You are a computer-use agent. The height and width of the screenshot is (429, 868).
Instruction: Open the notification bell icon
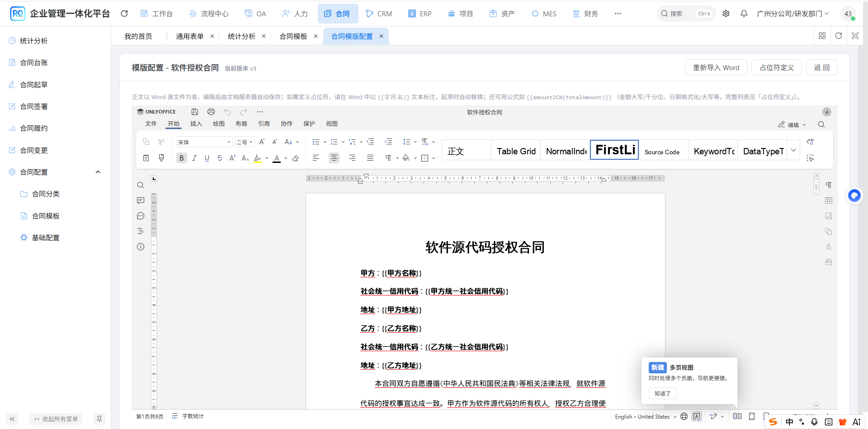point(744,14)
